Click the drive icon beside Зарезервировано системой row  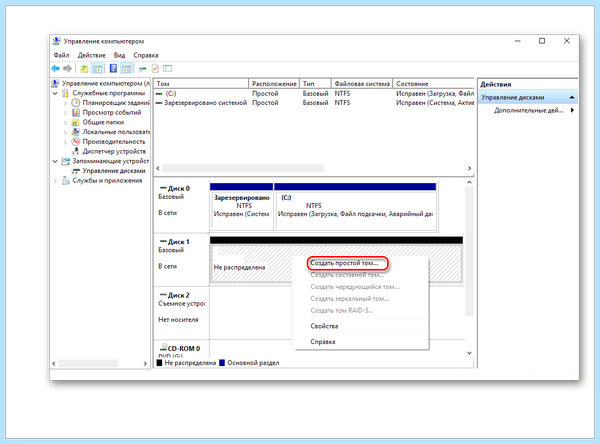click(x=159, y=103)
